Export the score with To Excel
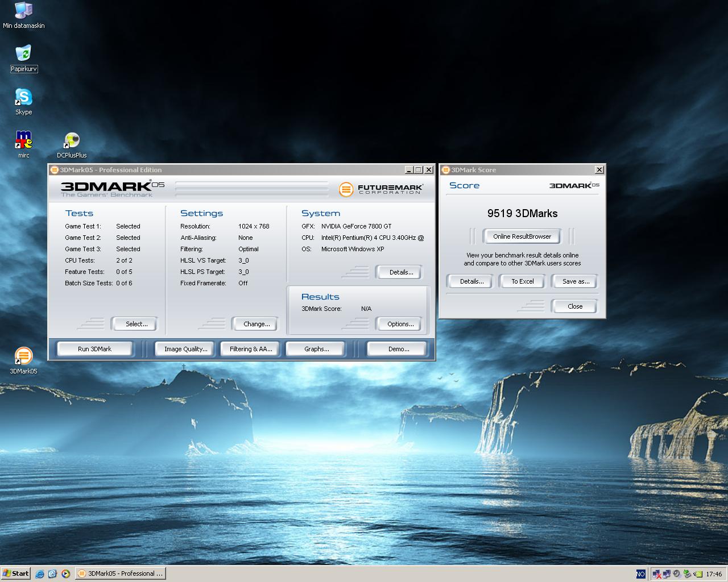Viewport: 728px width, 582px height. (522, 281)
